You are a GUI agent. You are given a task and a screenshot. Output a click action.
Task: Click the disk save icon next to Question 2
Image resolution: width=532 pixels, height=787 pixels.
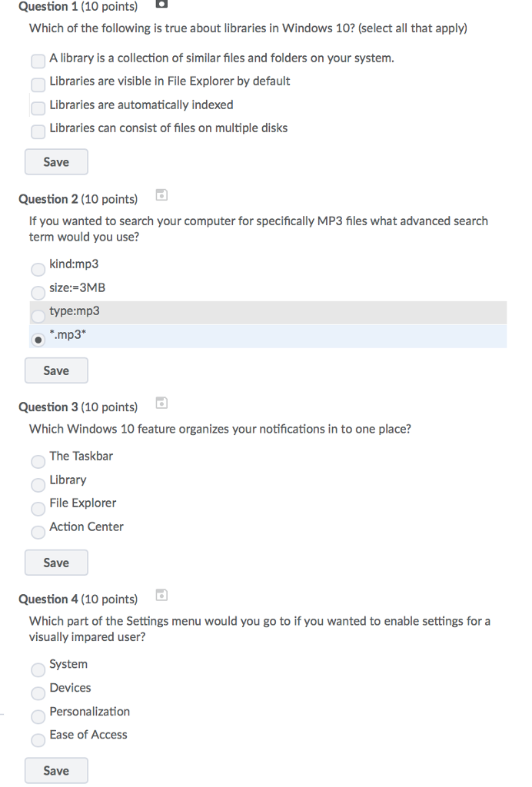pyautogui.click(x=161, y=194)
